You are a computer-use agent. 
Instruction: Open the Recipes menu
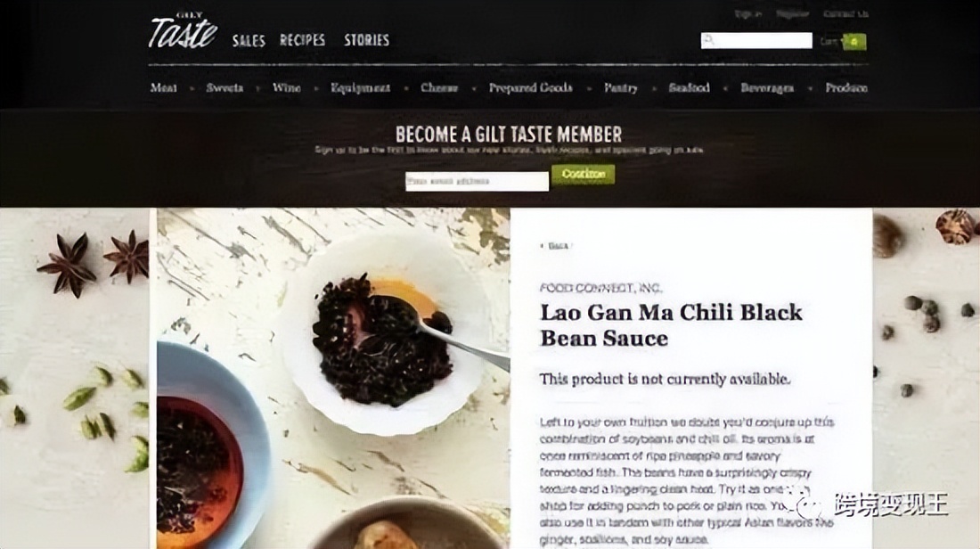click(303, 40)
